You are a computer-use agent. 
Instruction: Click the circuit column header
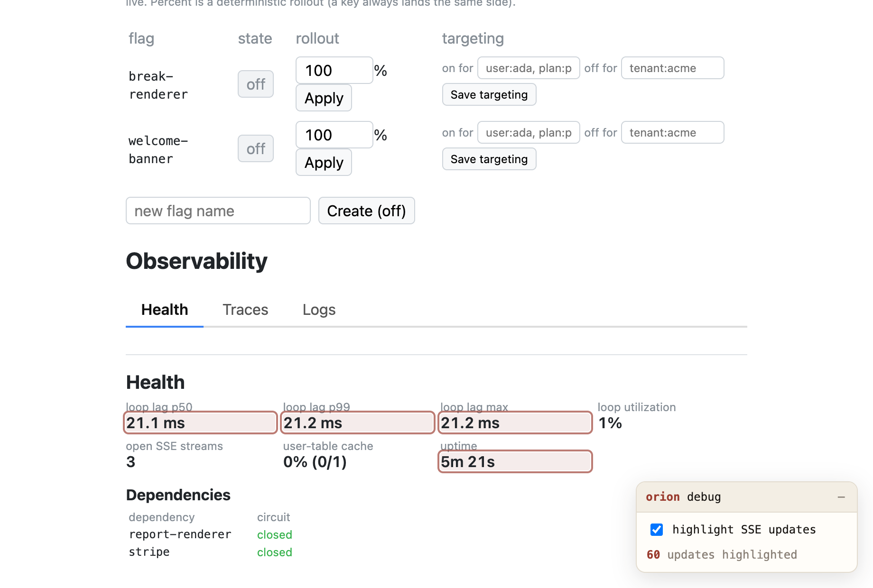click(x=273, y=517)
